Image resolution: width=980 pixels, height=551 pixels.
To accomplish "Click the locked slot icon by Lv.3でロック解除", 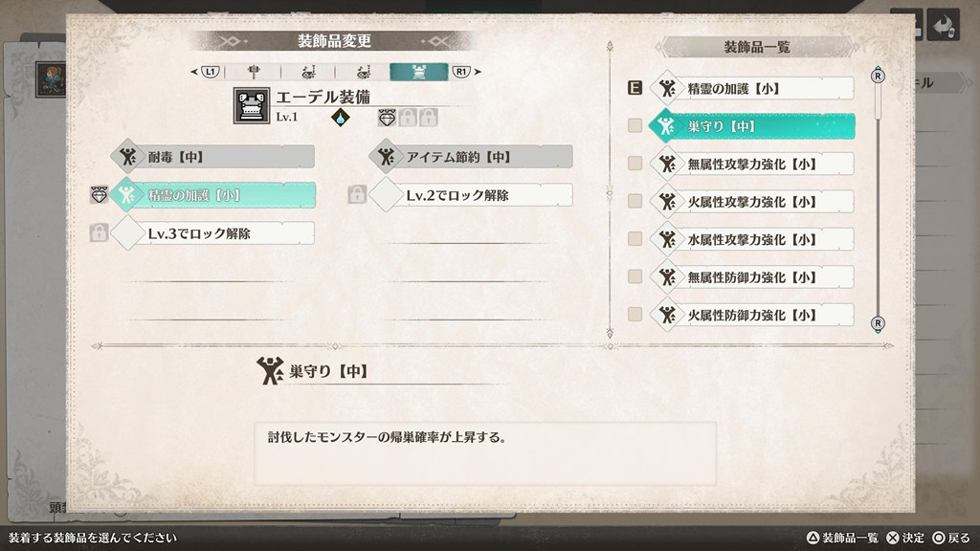I will click(99, 233).
